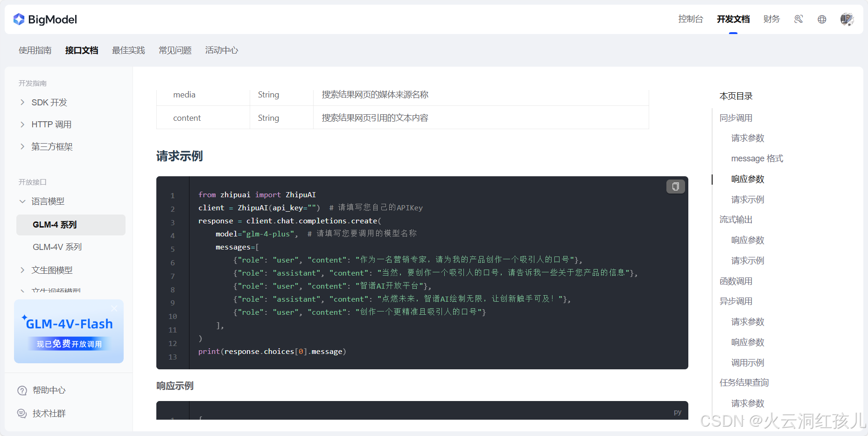Switch to 最佳实践 tab

pyautogui.click(x=128, y=50)
